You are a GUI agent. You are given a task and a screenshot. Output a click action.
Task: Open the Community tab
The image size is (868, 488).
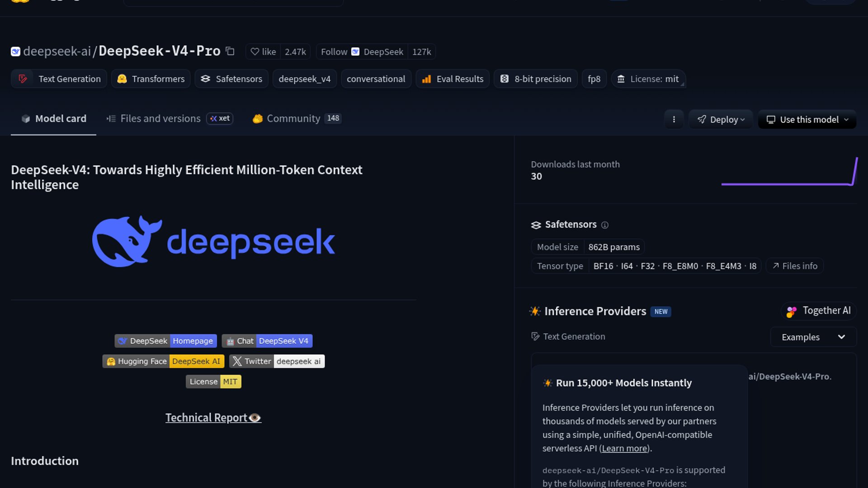click(x=293, y=118)
